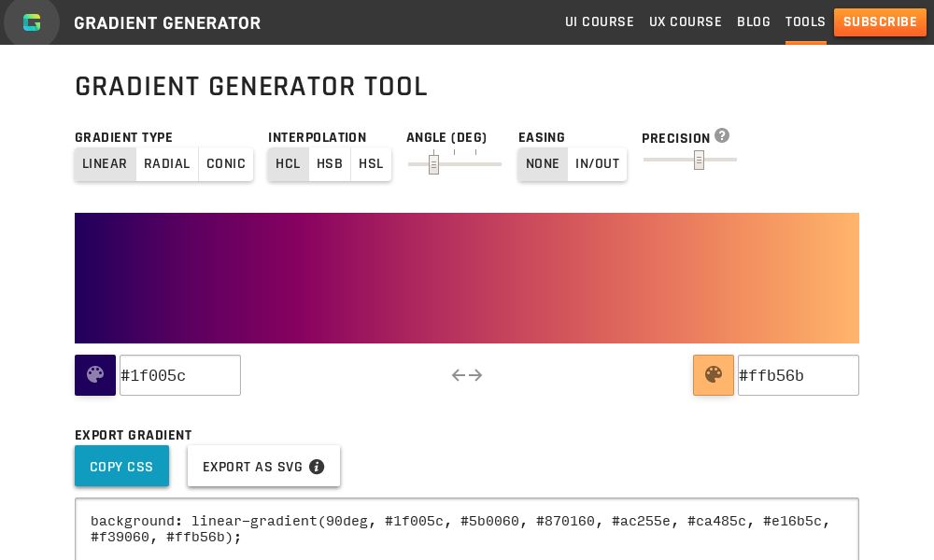Open the UI Course page
The image size is (934, 560).
click(600, 21)
